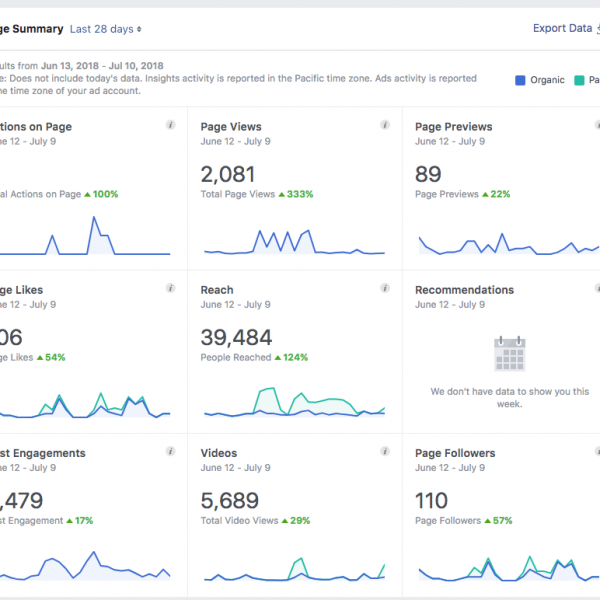
Task: Open the Last 28 days date range dropdown
Action: point(109,30)
